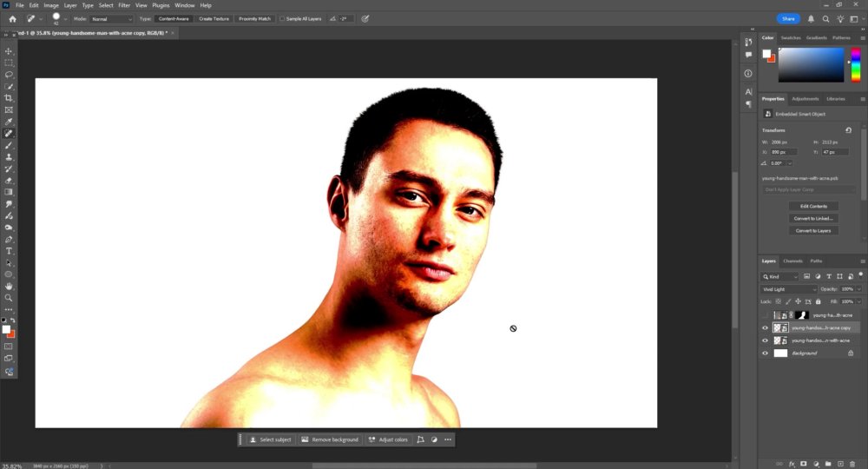Click the pressure-for-size icon in options bar
This screenshot has width=868, height=469.
365,19
